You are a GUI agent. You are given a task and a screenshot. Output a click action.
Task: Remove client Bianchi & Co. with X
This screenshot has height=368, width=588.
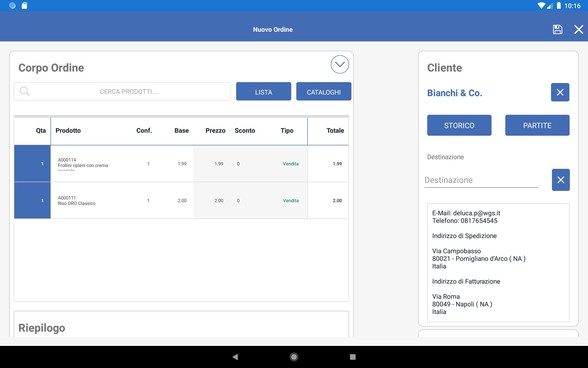coord(560,92)
